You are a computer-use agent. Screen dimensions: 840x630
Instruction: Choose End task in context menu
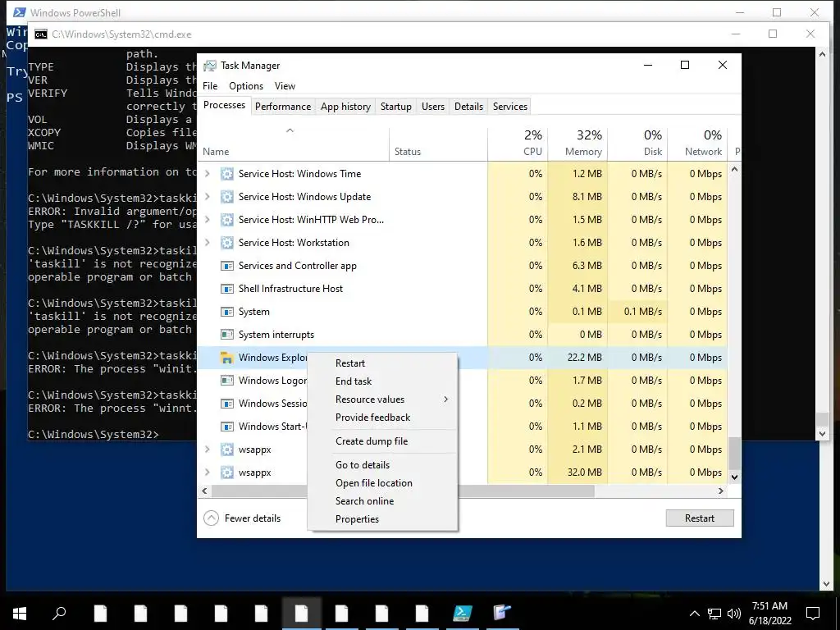pyautogui.click(x=382, y=381)
